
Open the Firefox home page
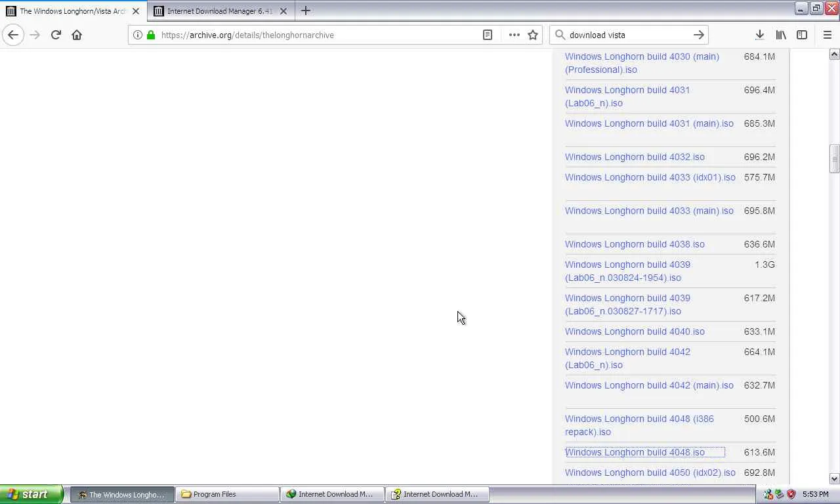point(77,35)
